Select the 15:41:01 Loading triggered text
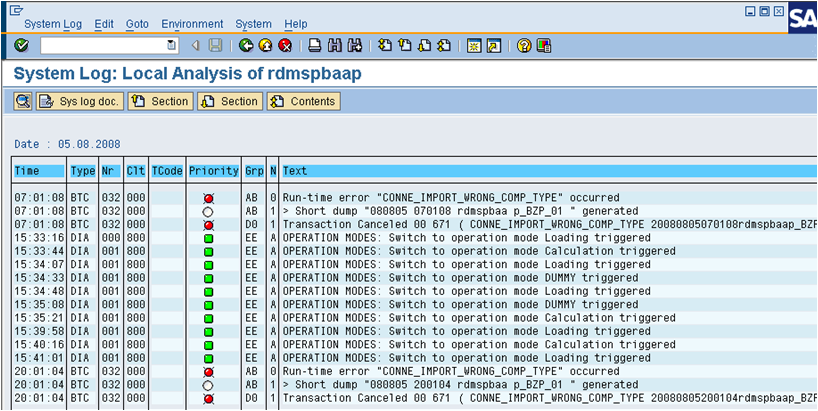The width and height of the screenshot is (818, 411). tap(466, 358)
